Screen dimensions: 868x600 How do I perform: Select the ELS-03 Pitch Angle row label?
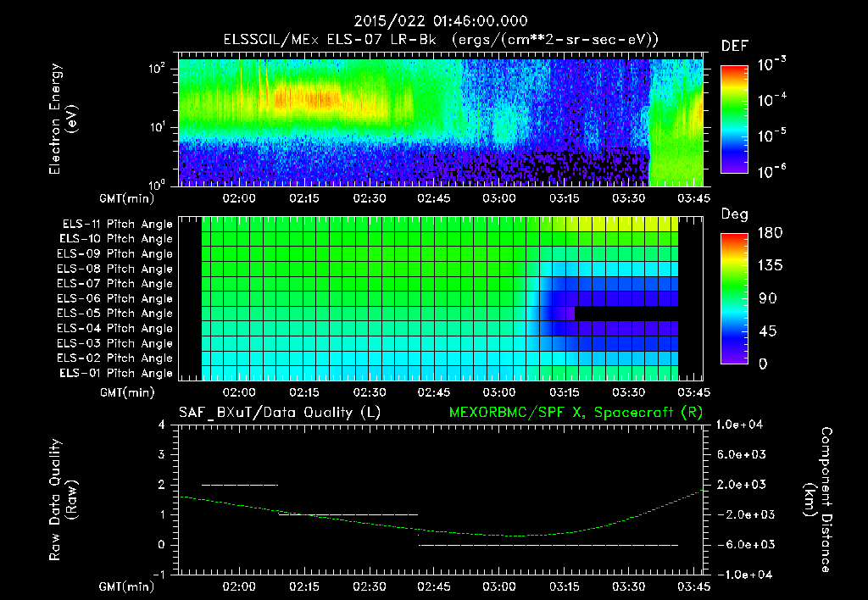[115, 343]
